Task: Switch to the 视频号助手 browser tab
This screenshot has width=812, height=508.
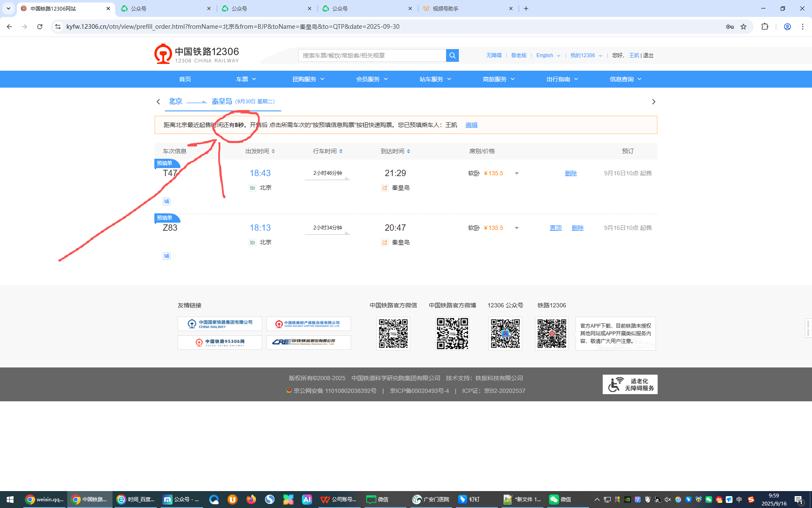Action: [468, 8]
